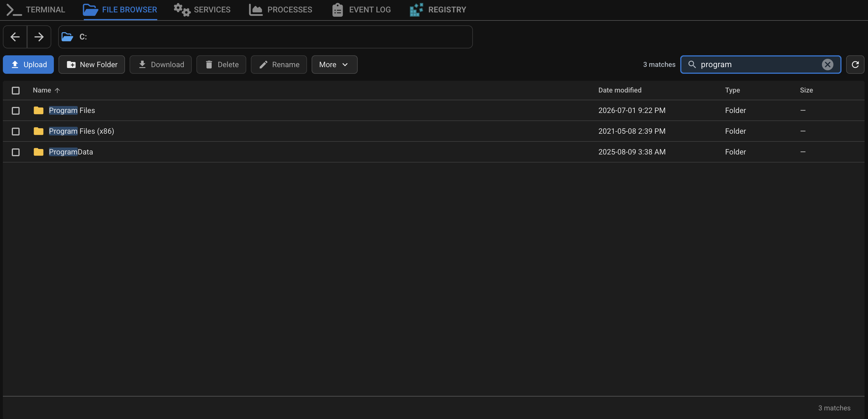Switch to the Processes tab

pos(280,10)
